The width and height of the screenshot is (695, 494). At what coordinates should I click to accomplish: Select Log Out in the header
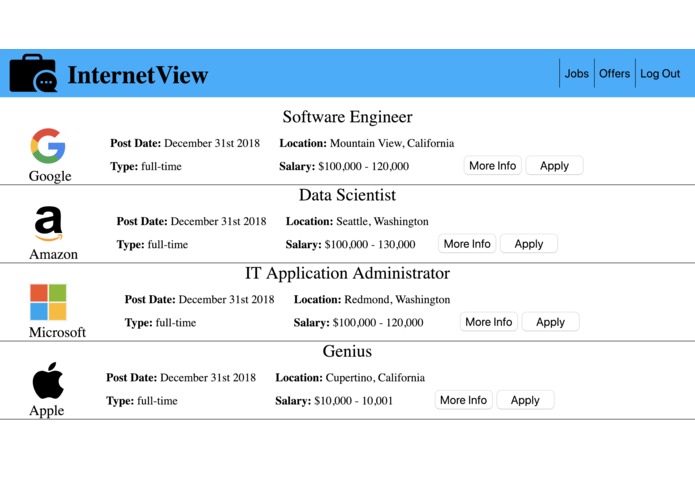tap(660, 74)
